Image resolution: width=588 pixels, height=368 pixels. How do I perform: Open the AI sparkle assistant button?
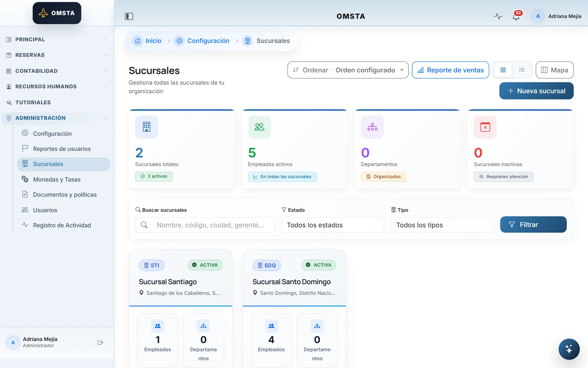tap(569, 349)
